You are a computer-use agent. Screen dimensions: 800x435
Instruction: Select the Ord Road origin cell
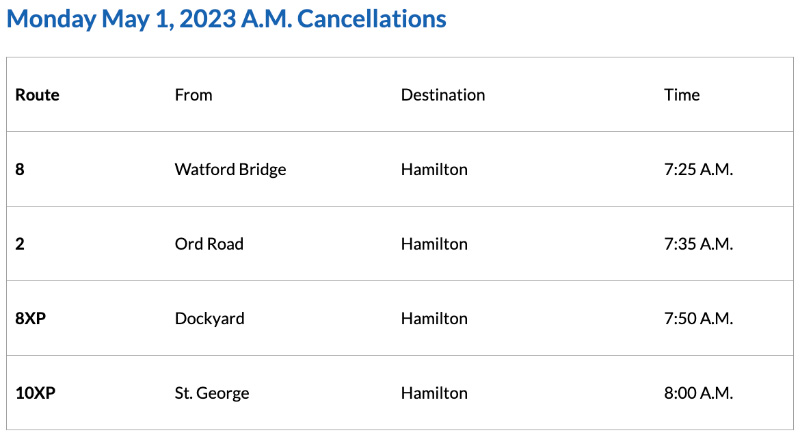(x=208, y=244)
